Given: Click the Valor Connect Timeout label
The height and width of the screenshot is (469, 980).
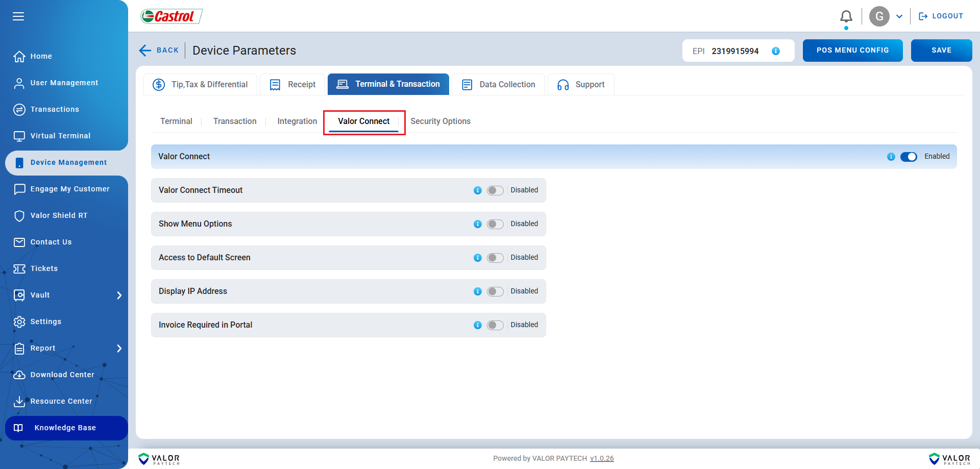Looking at the screenshot, I should tap(201, 190).
